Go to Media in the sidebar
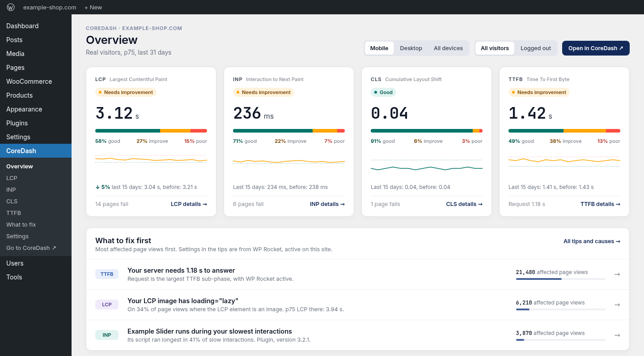This screenshot has height=356, width=644. [x=36, y=54]
